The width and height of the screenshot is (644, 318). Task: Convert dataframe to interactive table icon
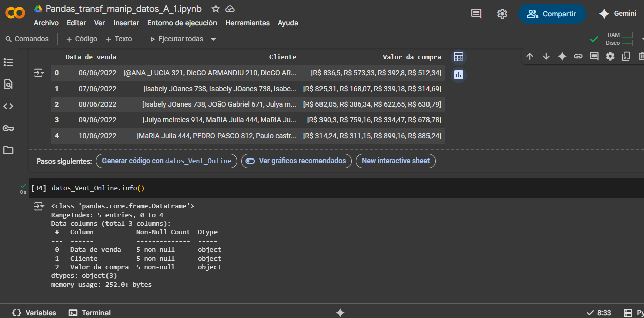(458, 57)
